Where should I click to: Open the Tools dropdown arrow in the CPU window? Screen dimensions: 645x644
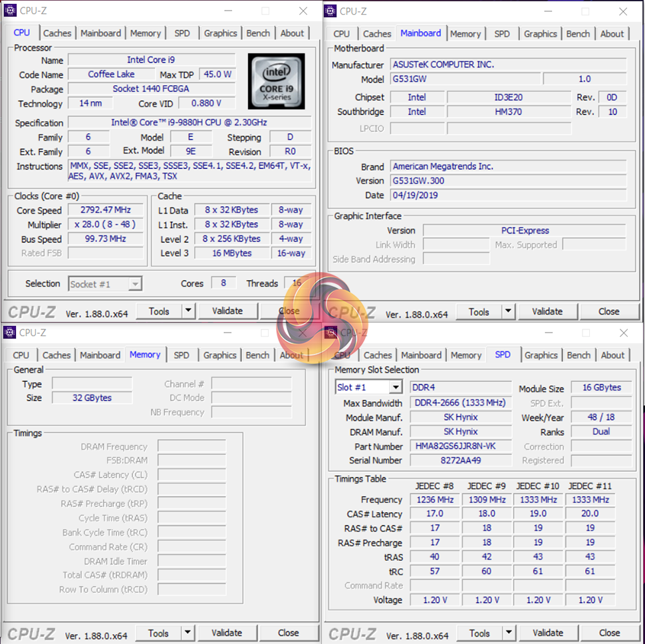coord(188,311)
